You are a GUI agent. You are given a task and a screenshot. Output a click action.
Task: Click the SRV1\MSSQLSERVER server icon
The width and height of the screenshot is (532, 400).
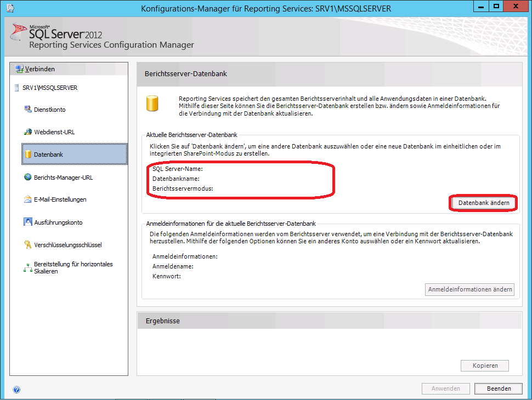[16, 88]
